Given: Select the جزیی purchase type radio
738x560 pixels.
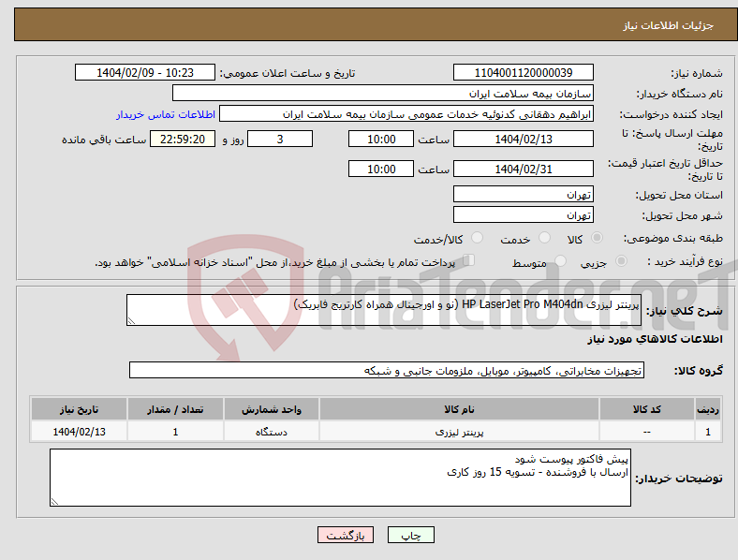Looking at the screenshot, I should pyautogui.click(x=621, y=260).
